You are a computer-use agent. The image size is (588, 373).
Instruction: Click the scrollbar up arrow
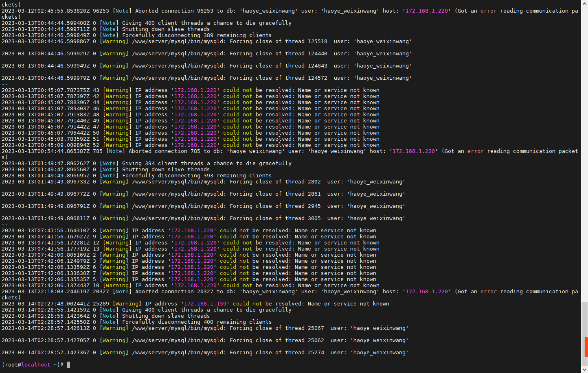[584, 3]
